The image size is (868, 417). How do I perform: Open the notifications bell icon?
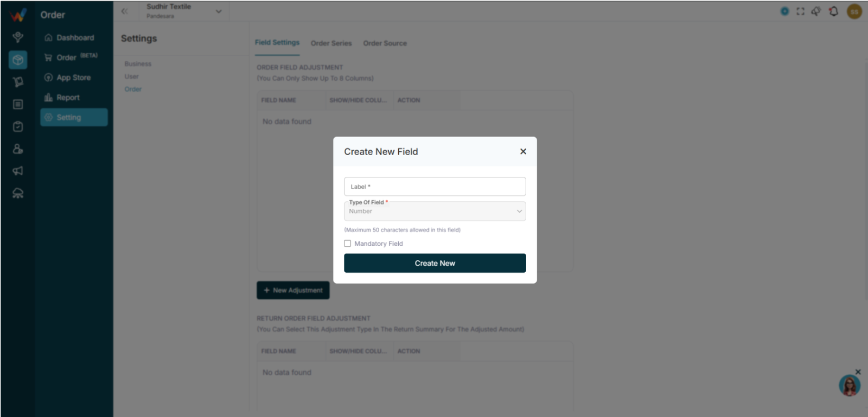[x=833, y=11]
